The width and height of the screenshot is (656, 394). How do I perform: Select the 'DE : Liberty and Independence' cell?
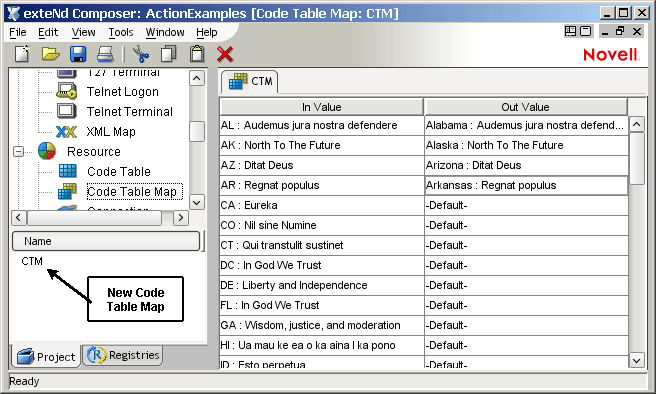[x=322, y=286]
